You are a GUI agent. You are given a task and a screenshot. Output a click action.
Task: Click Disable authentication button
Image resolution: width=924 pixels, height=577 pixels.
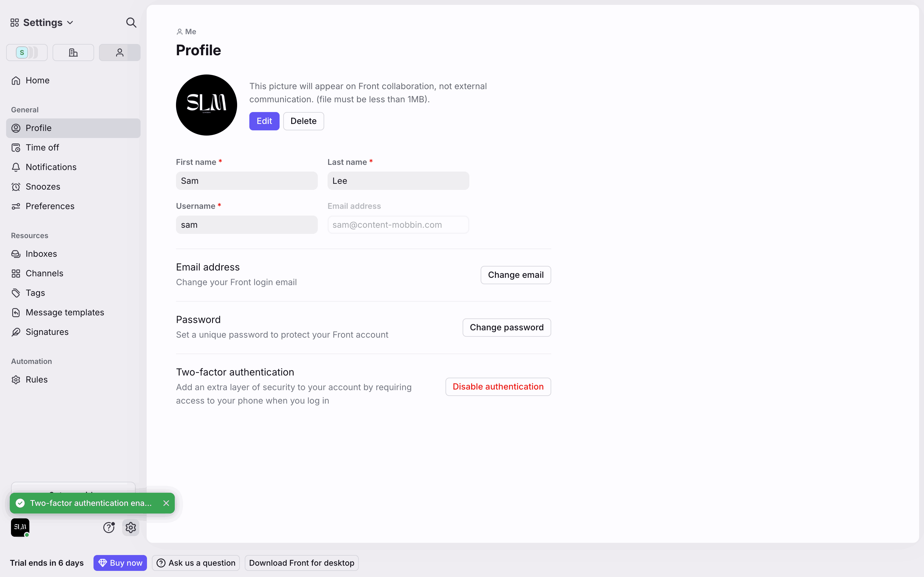coord(498,386)
